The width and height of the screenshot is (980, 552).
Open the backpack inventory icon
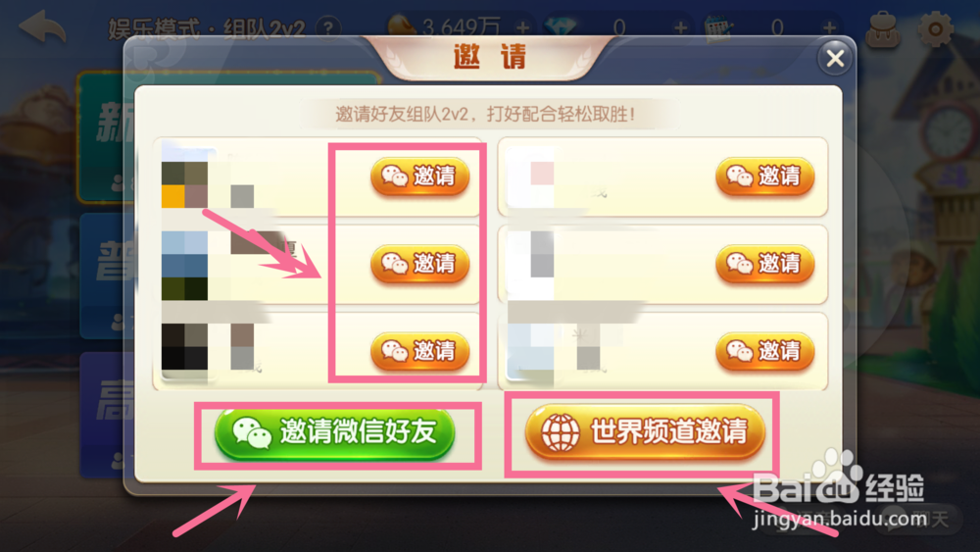pos(883,30)
